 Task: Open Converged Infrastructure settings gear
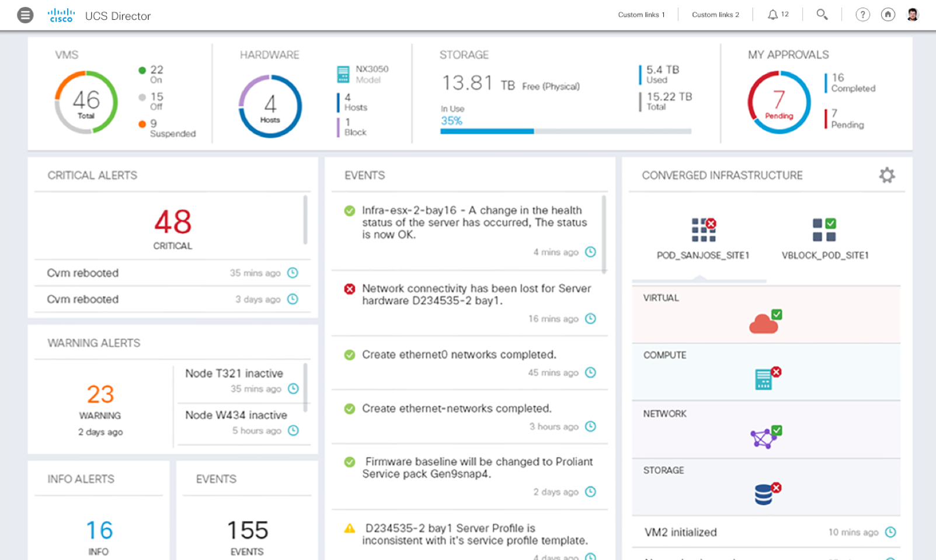coord(887,175)
